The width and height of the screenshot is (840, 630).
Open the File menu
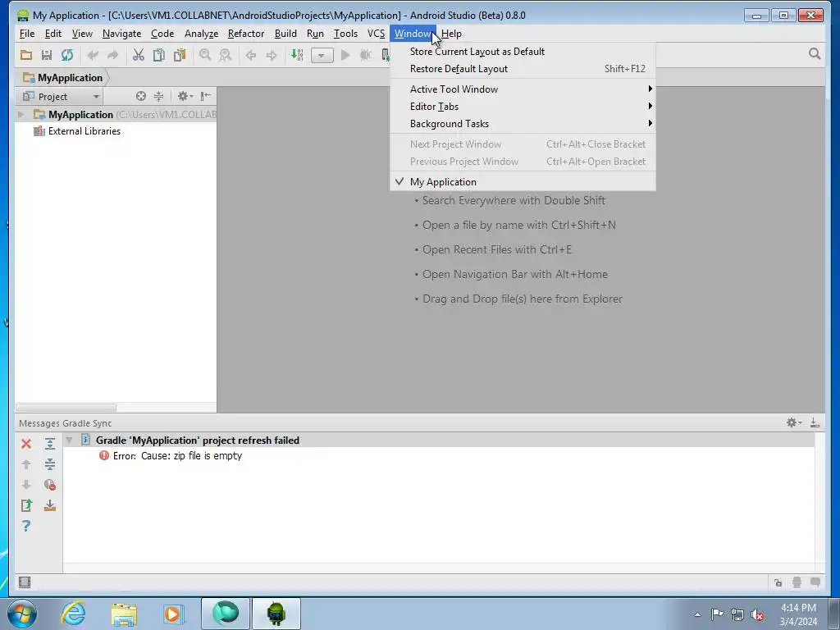(x=27, y=33)
